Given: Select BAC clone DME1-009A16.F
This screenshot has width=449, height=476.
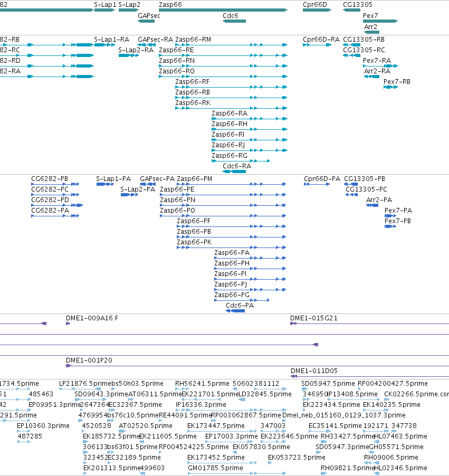Looking at the screenshot, I should pos(68,323).
